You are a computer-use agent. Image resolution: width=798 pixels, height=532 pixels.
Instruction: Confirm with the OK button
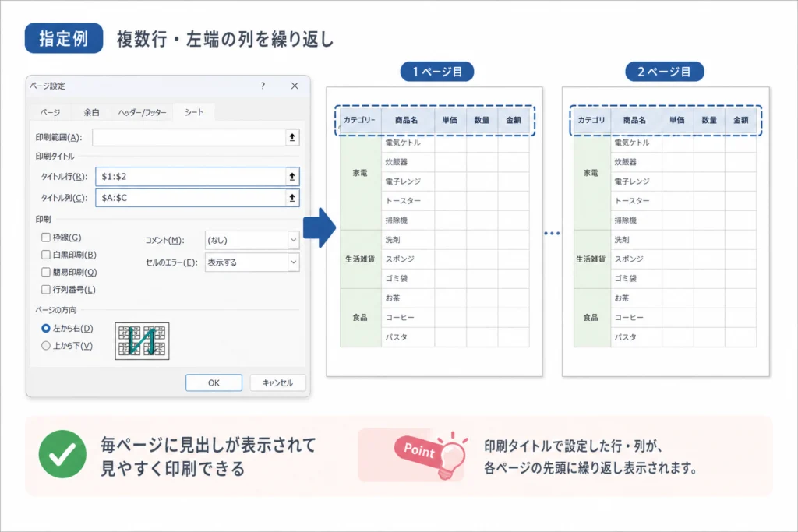coord(214,383)
